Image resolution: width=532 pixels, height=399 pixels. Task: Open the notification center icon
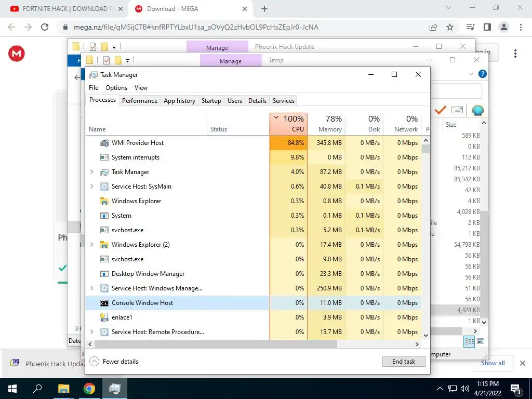(x=516, y=389)
